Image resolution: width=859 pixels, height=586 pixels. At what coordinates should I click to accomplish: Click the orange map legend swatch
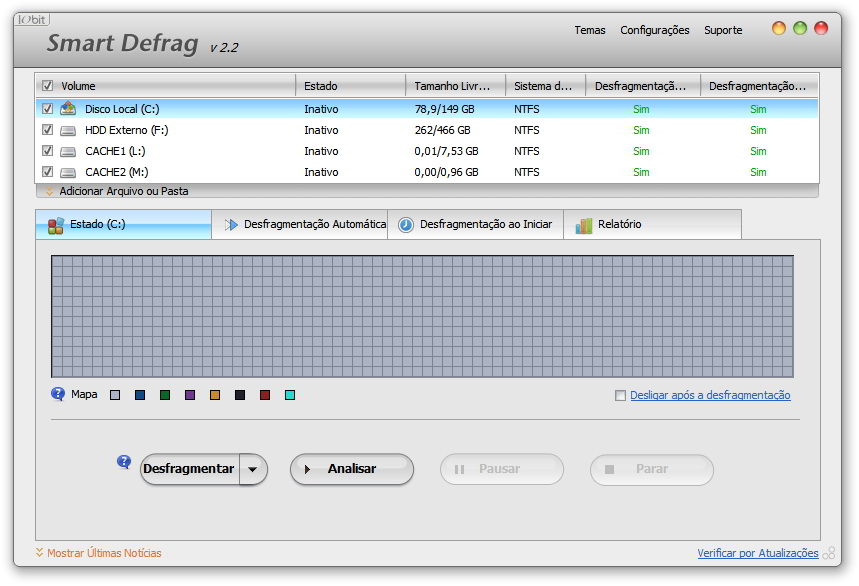tap(215, 395)
